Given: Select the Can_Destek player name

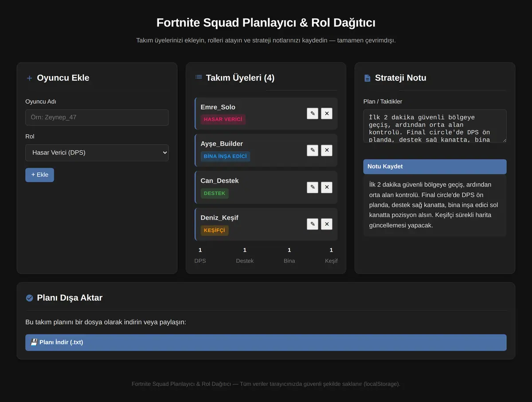Looking at the screenshot, I should tap(219, 181).
